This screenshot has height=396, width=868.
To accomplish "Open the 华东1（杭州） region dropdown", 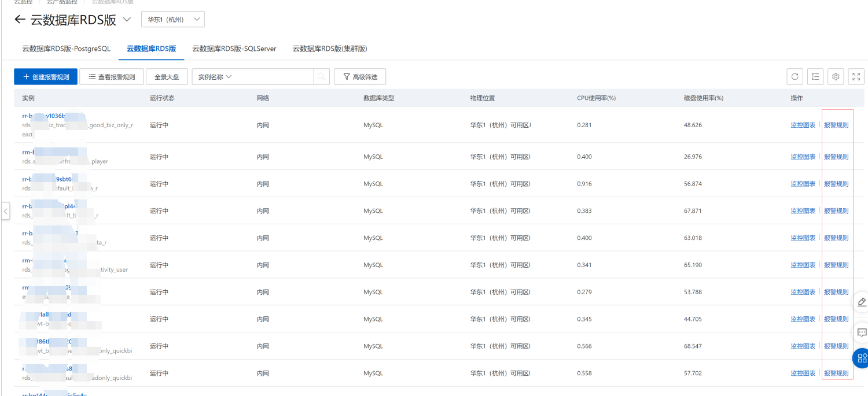I will coord(172,20).
